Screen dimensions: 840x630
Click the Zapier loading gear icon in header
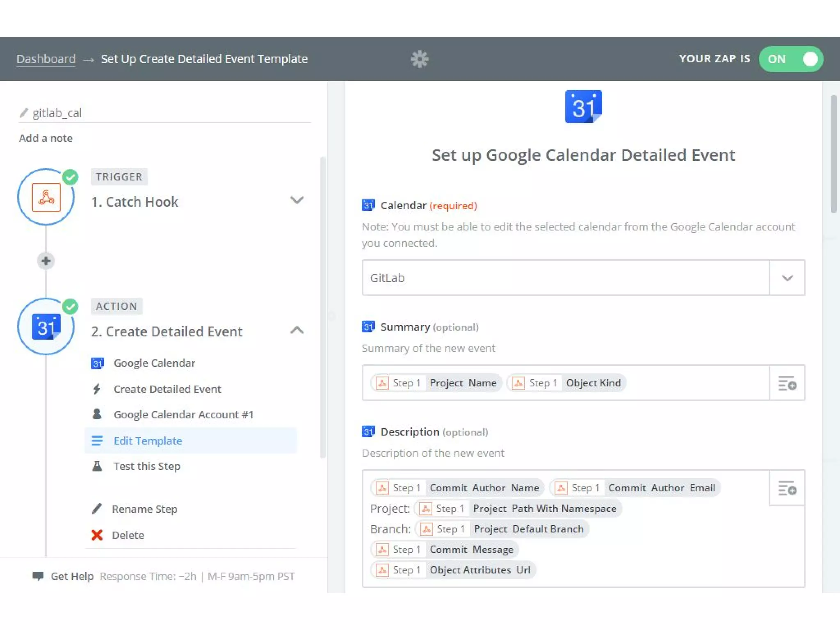(419, 59)
